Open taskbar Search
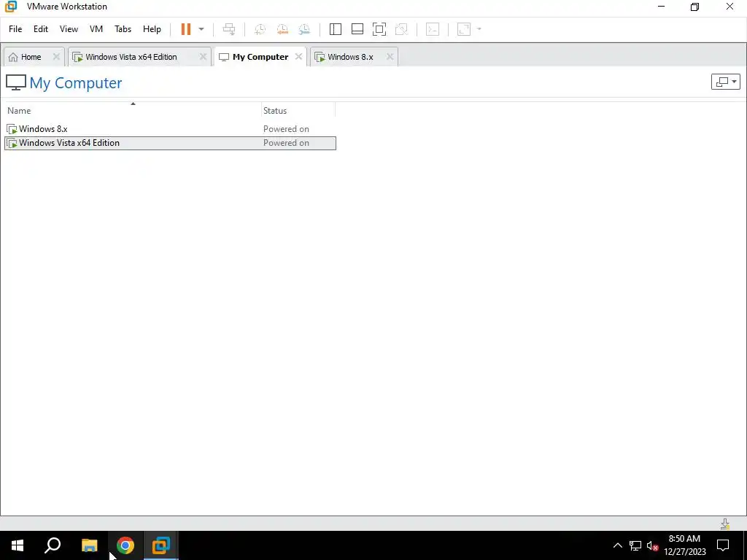Image resolution: width=747 pixels, height=560 pixels. point(53,545)
